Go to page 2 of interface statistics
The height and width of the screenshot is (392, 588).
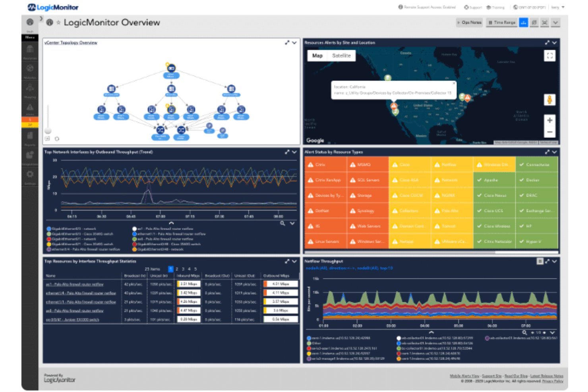coord(177,269)
